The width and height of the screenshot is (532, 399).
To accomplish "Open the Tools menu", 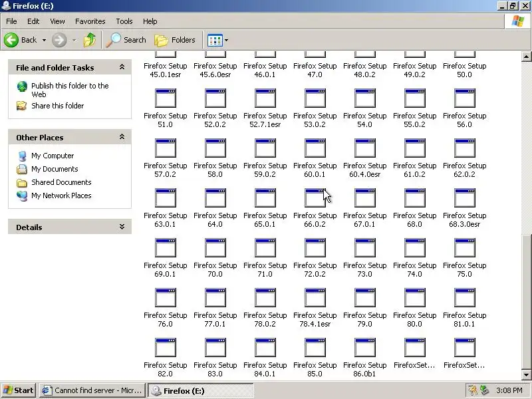I will [124, 21].
